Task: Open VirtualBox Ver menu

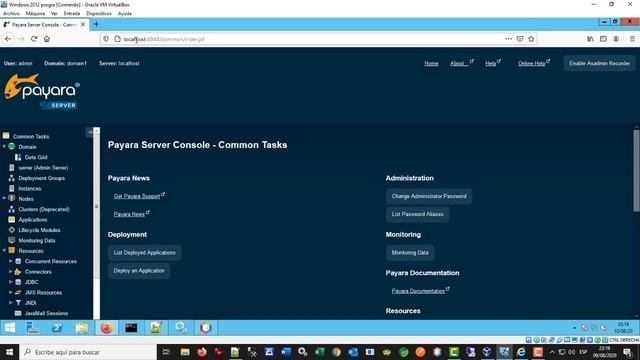Action: click(x=54, y=13)
